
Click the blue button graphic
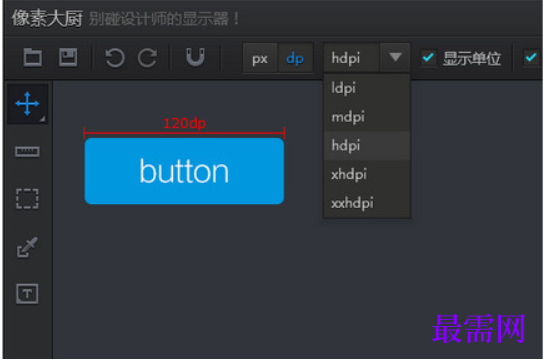(184, 171)
